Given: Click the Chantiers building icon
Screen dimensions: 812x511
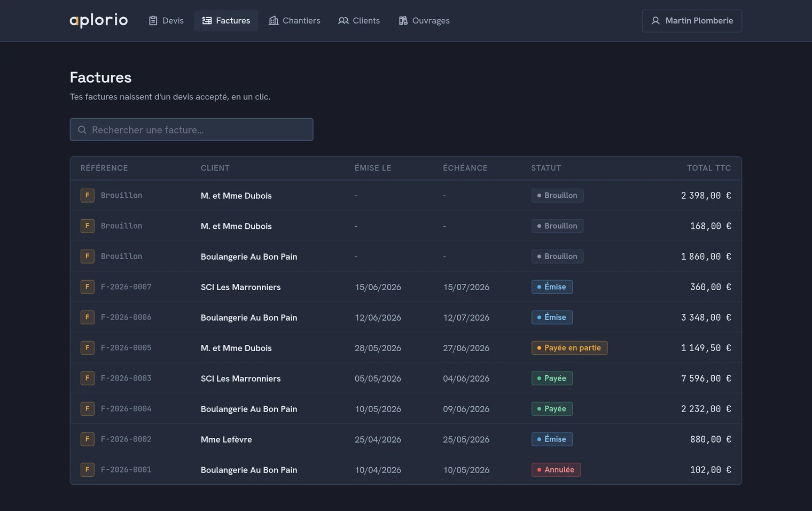Looking at the screenshot, I should coord(274,20).
